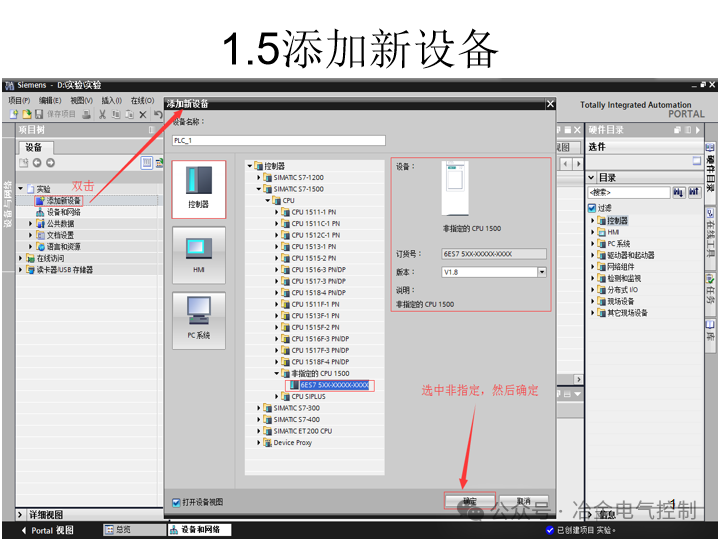The height and width of the screenshot is (540, 720).
Task: Collapse the 非指定的 CPU 1500 node
Action: coord(276,373)
